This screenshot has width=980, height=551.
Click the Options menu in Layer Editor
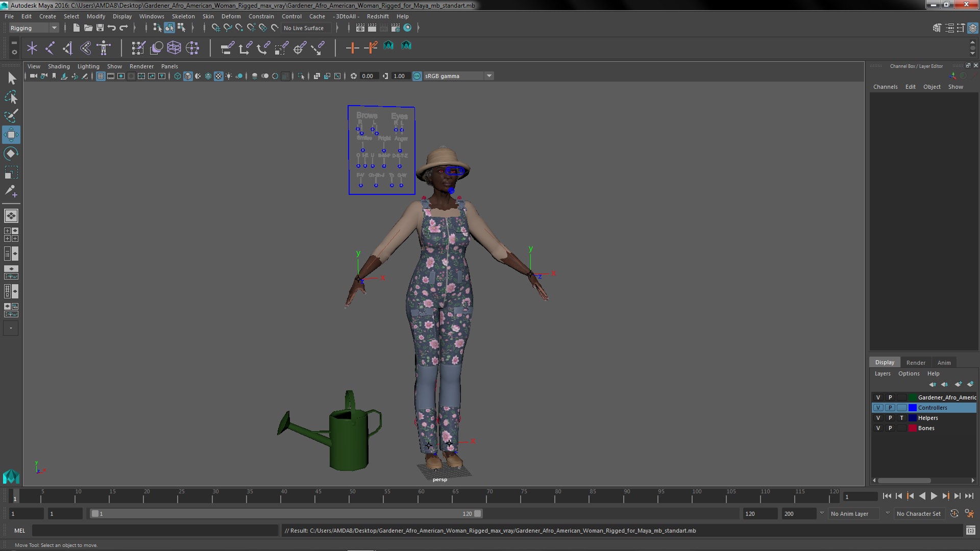[x=909, y=373]
